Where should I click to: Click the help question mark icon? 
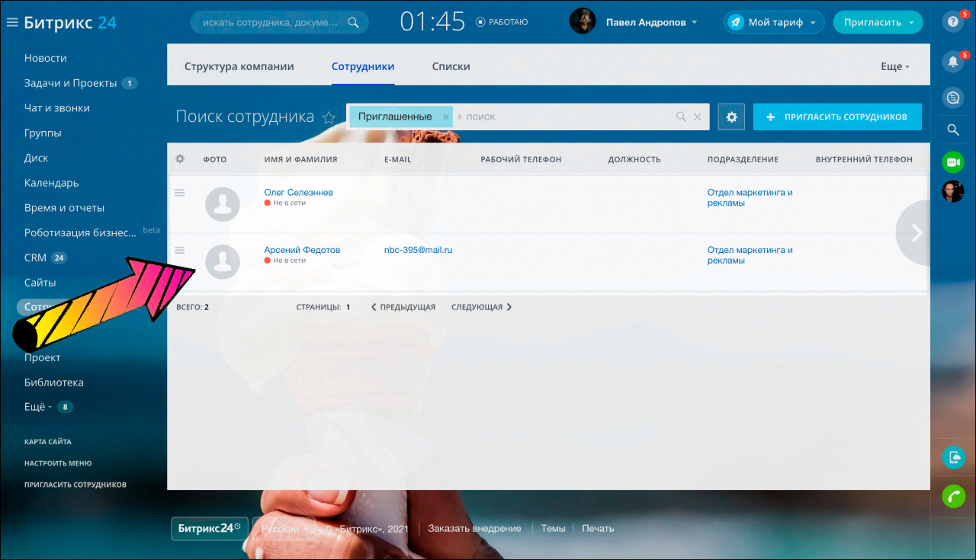click(952, 22)
